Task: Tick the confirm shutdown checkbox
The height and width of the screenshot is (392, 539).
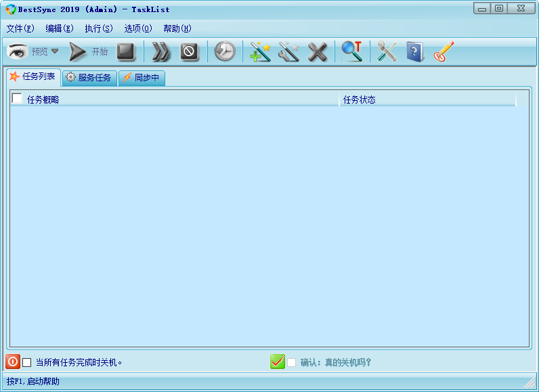Action: (291, 362)
